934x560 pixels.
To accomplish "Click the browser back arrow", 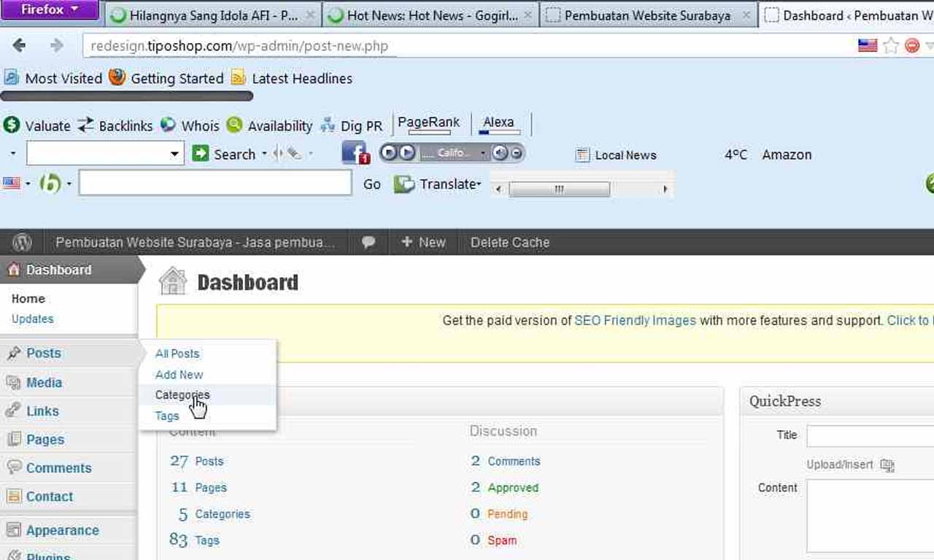I will [x=20, y=46].
